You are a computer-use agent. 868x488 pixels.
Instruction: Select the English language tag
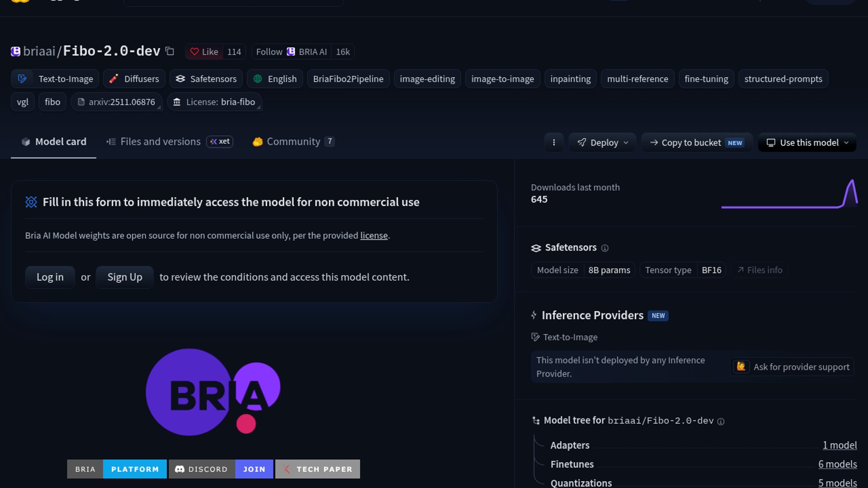(275, 79)
